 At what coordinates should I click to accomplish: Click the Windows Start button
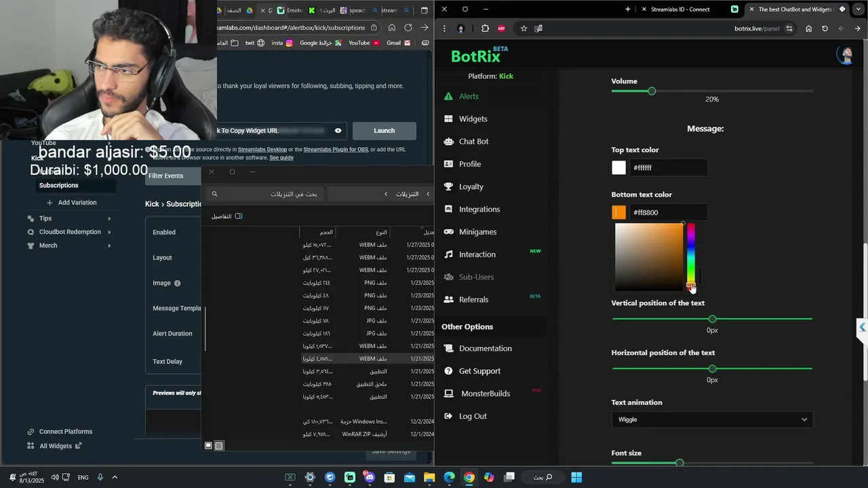pos(576,477)
